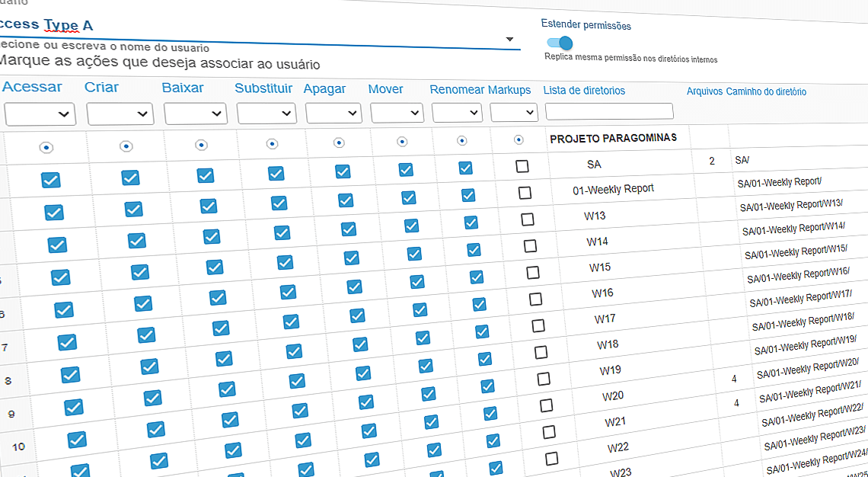Image resolution: width=868 pixels, height=477 pixels.
Task: Open the Acessar filter dropdown
Action: 40,114
